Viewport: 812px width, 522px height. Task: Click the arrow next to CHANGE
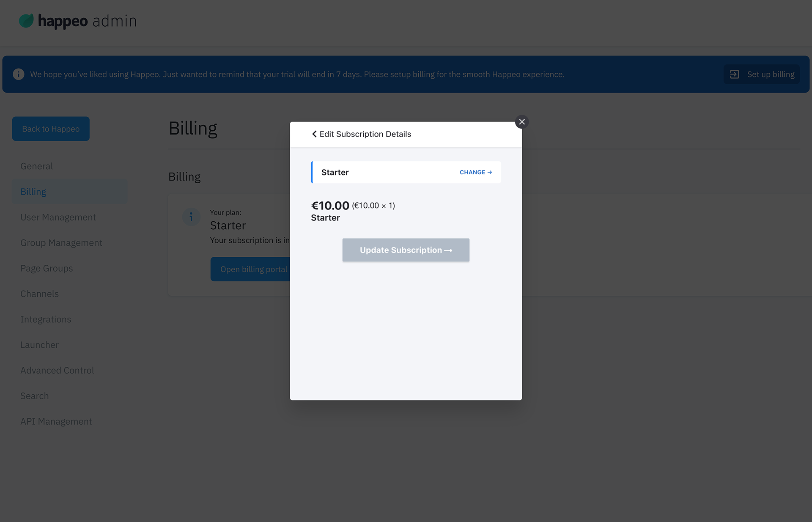(490, 172)
